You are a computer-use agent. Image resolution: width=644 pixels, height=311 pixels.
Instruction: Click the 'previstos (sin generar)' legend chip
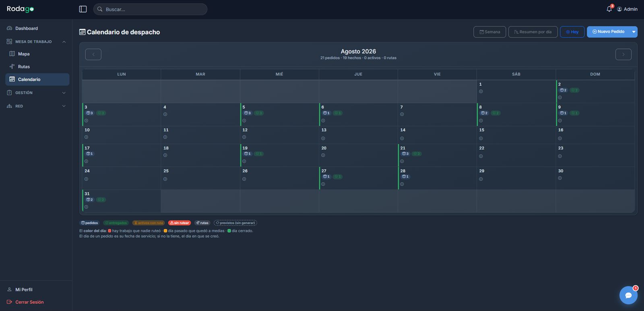pyautogui.click(x=235, y=223)
